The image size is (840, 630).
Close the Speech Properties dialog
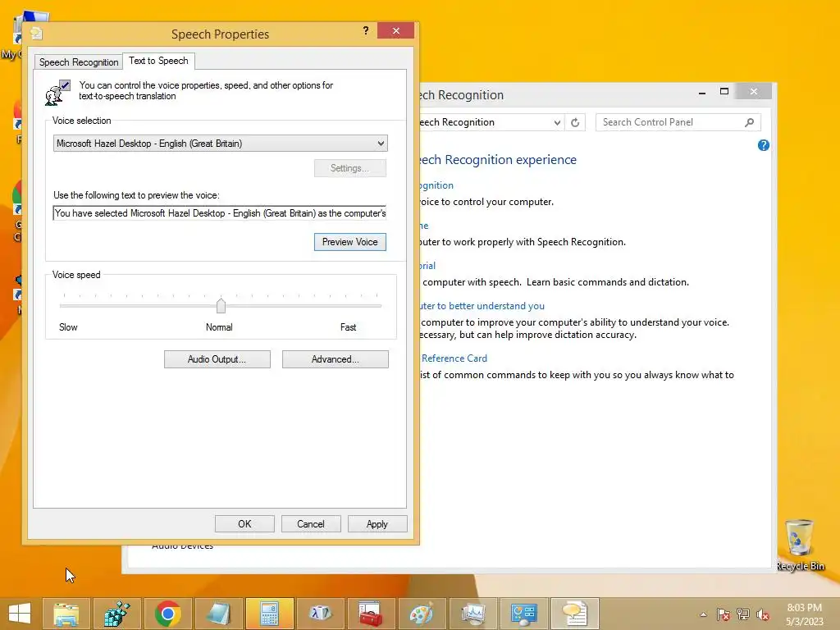[x=396, y=30]
